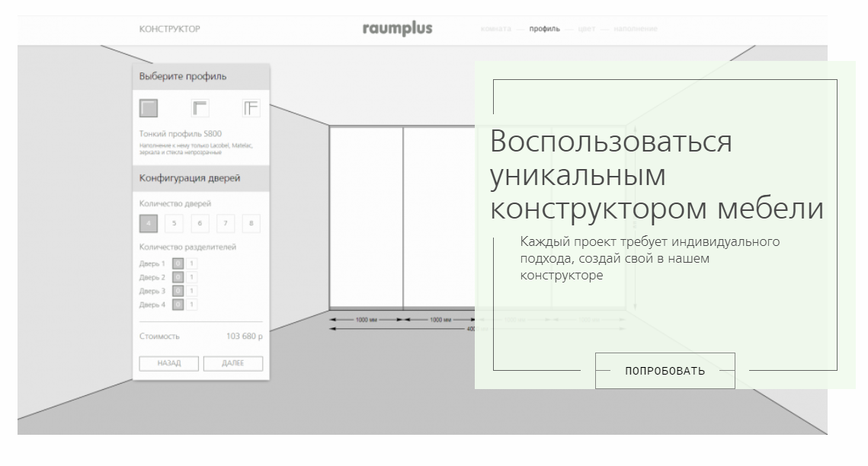This screenshot has width=868, height=466.
Task: Go to the 'комната' step
Action: tap(496, 29)
